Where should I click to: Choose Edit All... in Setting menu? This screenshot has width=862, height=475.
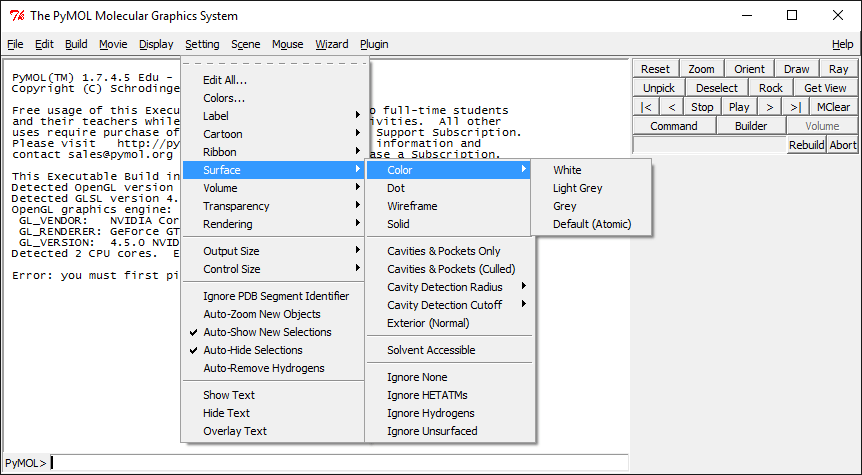273,80
